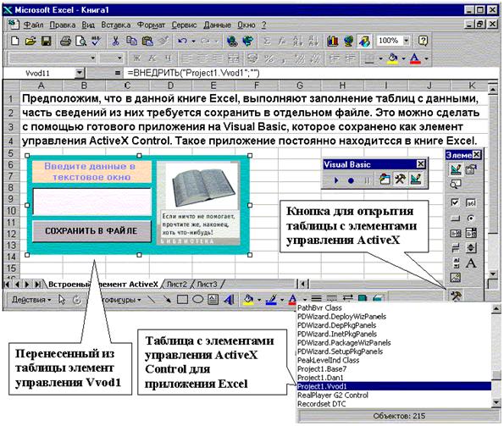The image size is (504, 426).
Task: Click drawing toolbar line color brush
Action: pyautogui.click(x=272, y=300)
